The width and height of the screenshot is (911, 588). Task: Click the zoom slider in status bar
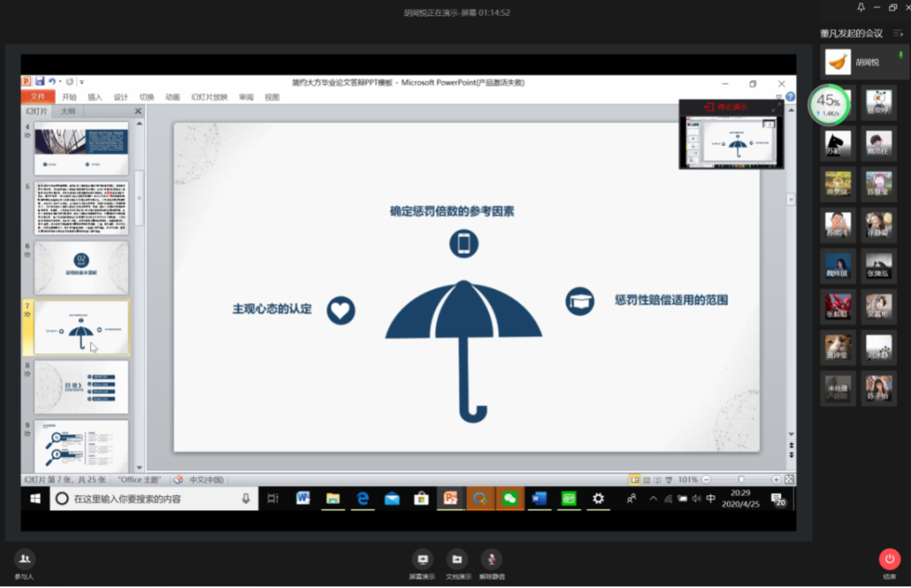click(741, 479)
